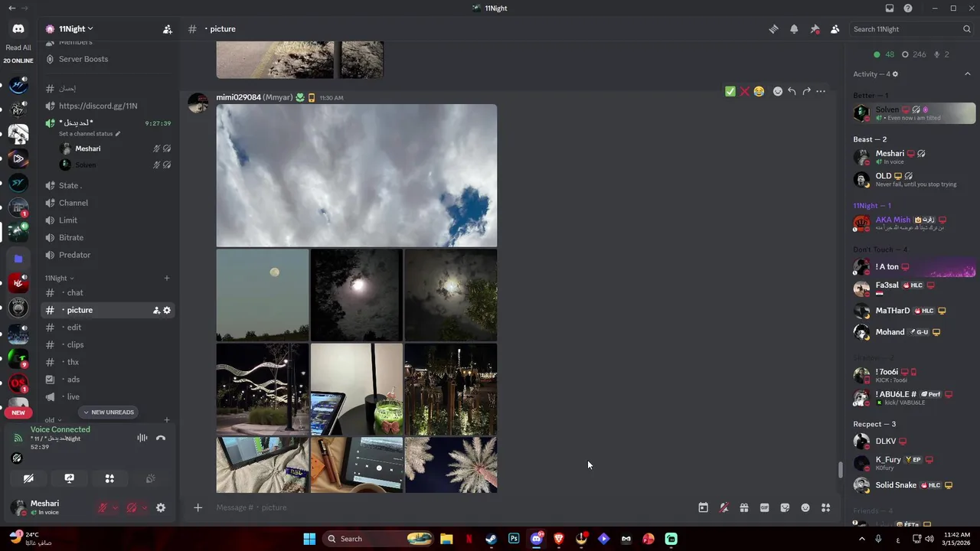Open the thx text channel
The width and height of the screenshot is (980, 551).
(x=109, y=362)
